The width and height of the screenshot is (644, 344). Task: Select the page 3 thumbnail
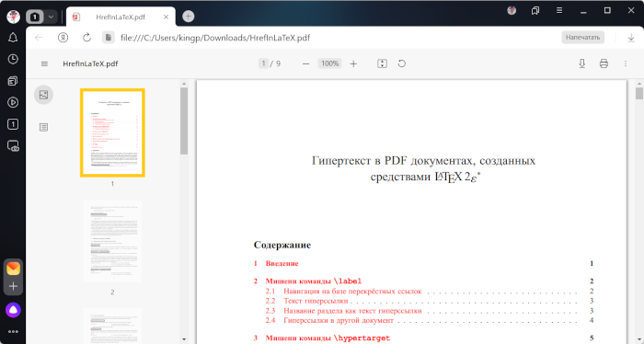coord(112,326)
